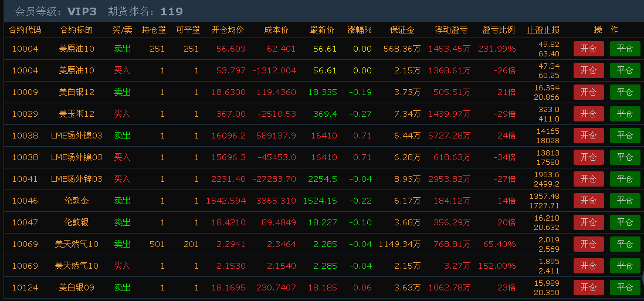This screenshot has height=301, width=644.
Task: Click 平仓 in the 伦敦金 row
Action: 625,201
